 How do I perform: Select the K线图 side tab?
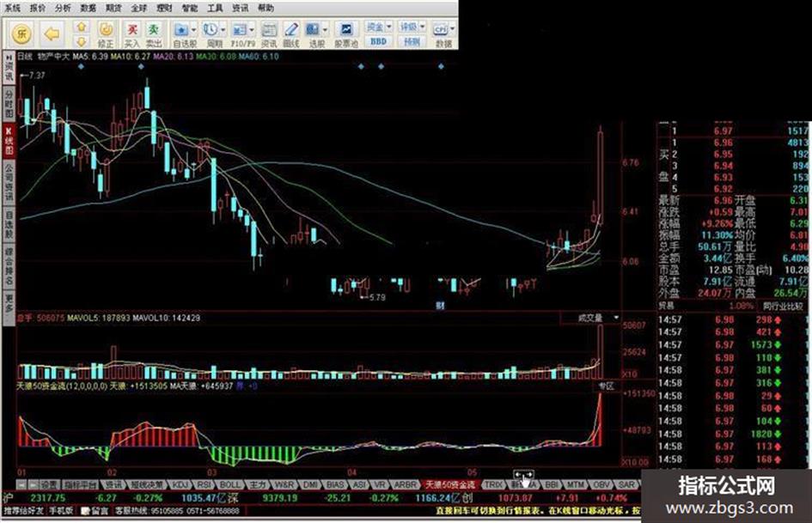[x=9, y=140]
